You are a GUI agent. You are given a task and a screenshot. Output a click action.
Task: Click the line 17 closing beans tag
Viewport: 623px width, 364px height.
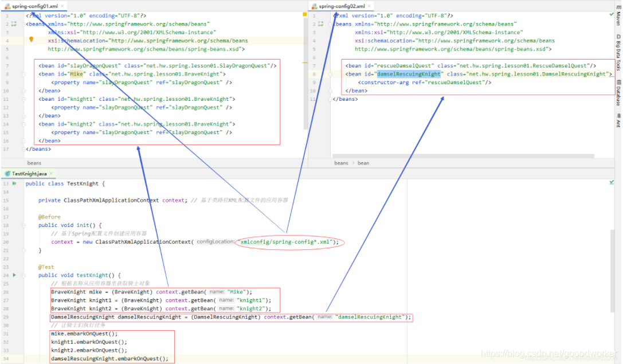(x=38, y=149)
